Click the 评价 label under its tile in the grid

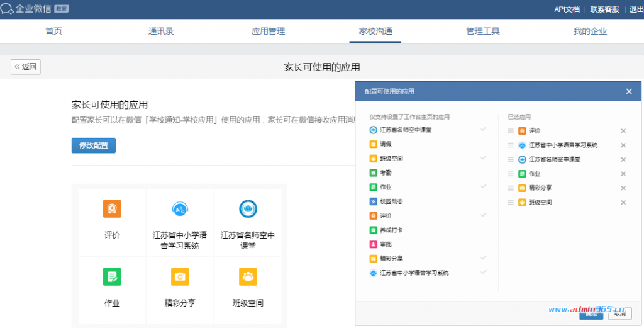[112, 235]
